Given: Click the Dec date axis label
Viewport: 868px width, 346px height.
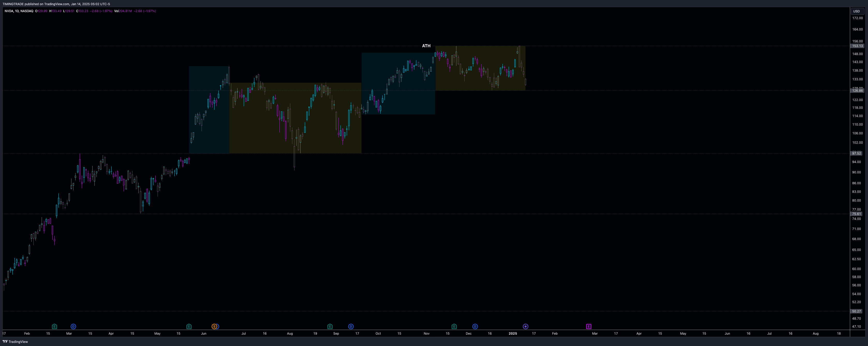Looking at the screenshot, I should click(468, 334).
